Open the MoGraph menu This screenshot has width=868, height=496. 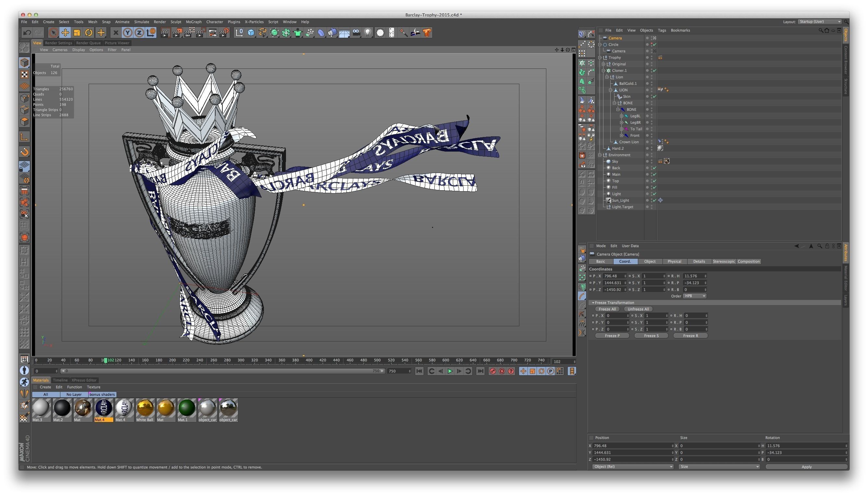coord(194,22)
